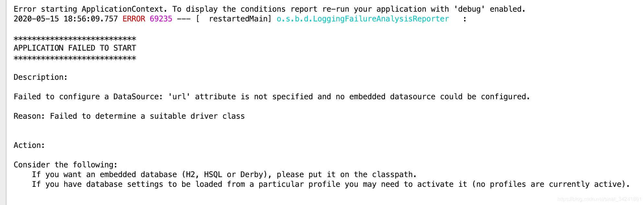The height and width of the screenshot is (205, 644).
Task: Click the Consider the following: line
Action: coord(65,165)
